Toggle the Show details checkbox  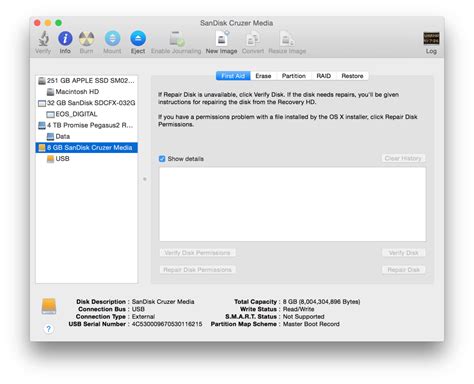[x=162, y=159]
